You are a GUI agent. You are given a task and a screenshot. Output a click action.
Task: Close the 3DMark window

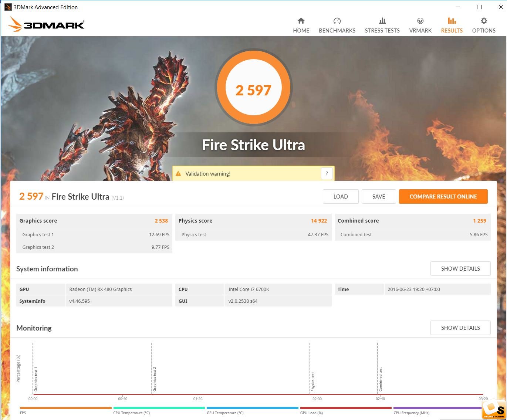tap(501, 7)
